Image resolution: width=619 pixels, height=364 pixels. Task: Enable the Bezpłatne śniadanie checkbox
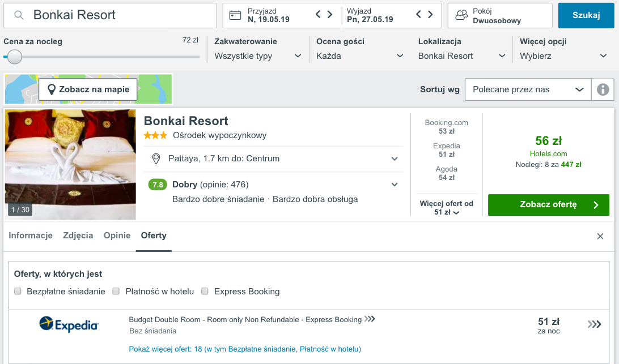(18, 291)
